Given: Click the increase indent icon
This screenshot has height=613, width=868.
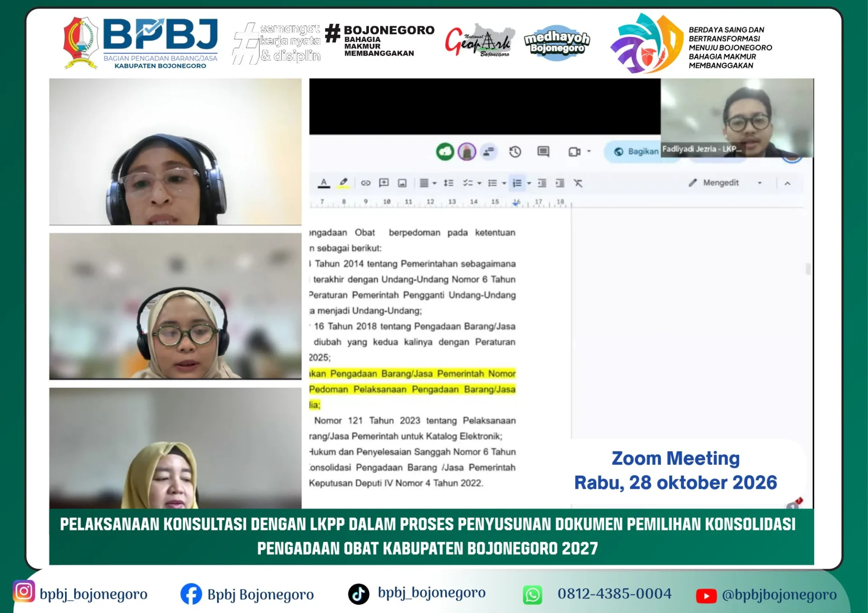Looking at the screenshot, I should tap(560, 183).
